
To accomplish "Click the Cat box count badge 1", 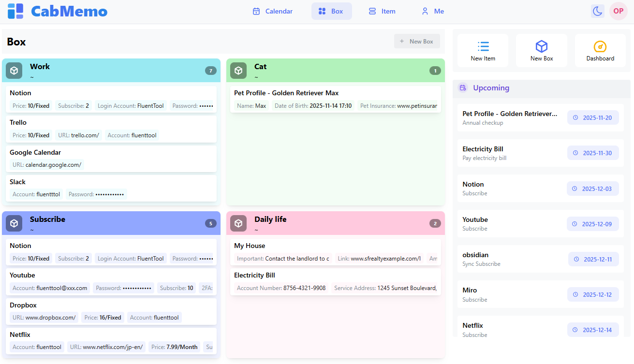I will click(x=435, y=71).
